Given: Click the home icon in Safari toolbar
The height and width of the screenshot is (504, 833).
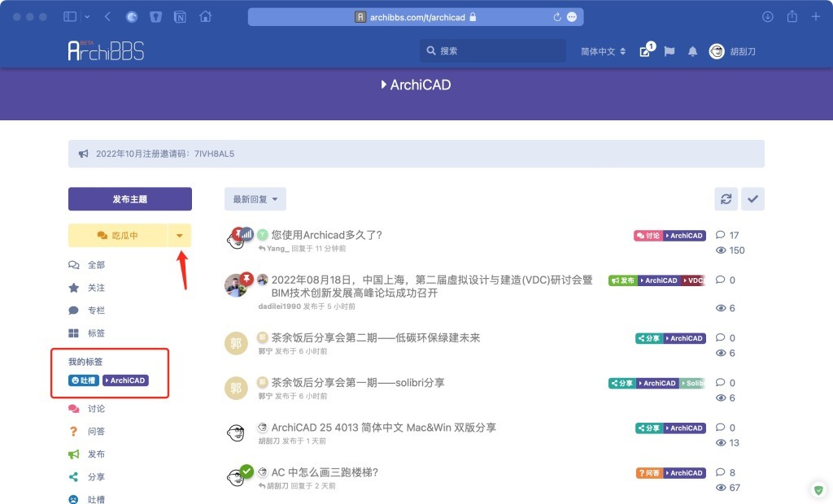Looking at the screenshot, I should [205, 17].
